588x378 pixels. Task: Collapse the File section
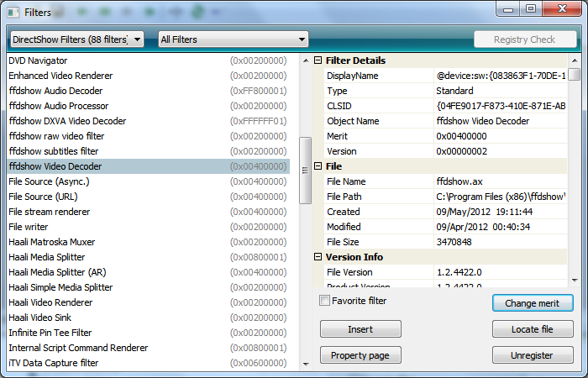click(x=318, y=165)
